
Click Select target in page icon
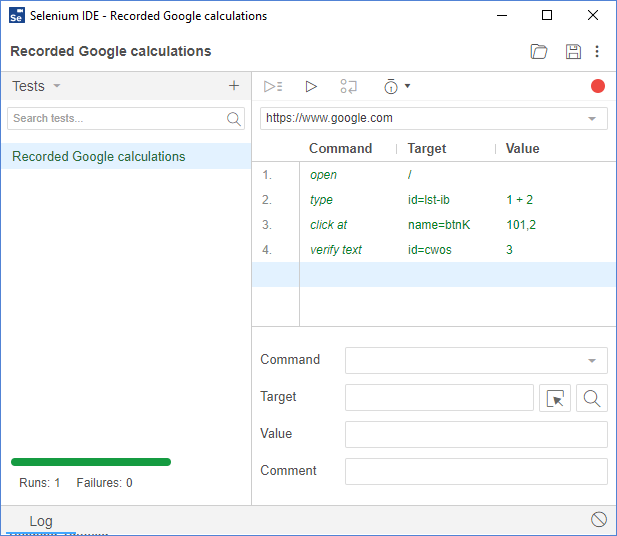(555, 398)
